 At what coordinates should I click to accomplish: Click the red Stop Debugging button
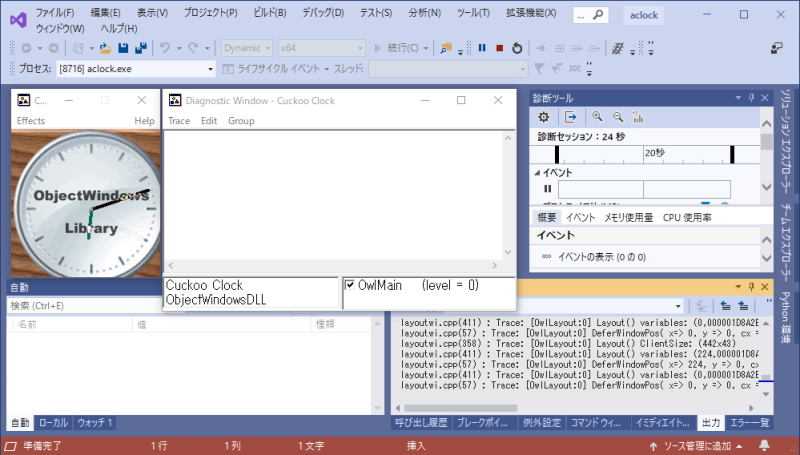tap(499, 48)
